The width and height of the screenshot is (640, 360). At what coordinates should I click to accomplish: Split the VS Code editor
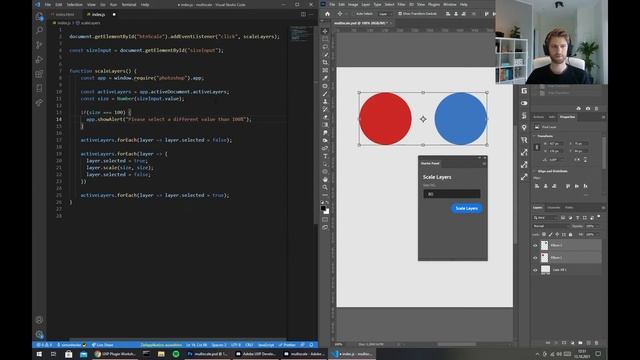coord(303,14)
